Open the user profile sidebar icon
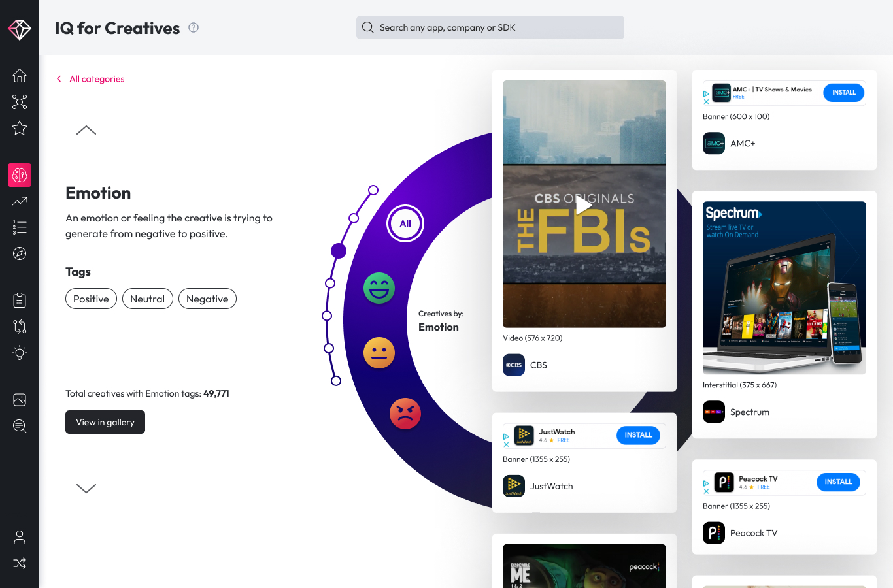 coord(20,537)
